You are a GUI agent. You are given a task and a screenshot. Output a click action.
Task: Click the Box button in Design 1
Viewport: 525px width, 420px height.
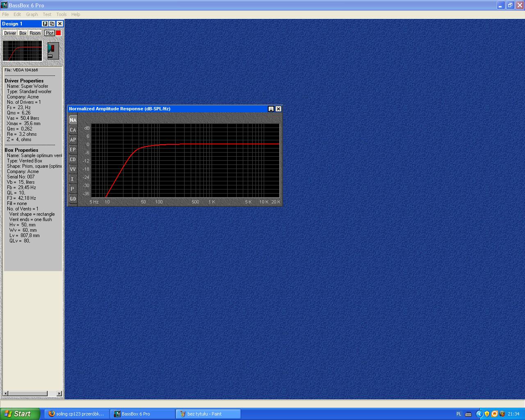[23, 33]
